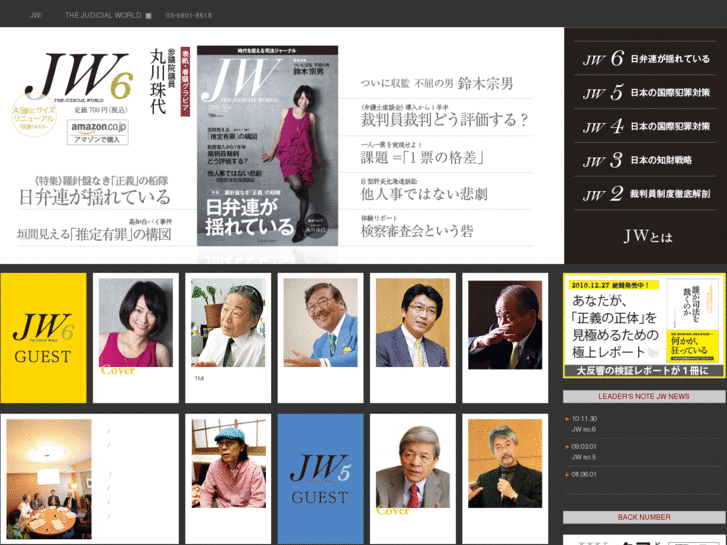Click the blue JW5 GUEST tile
The width and height of the screenshot is (727, 545).
pyautogui.click(x=320, y=479)
